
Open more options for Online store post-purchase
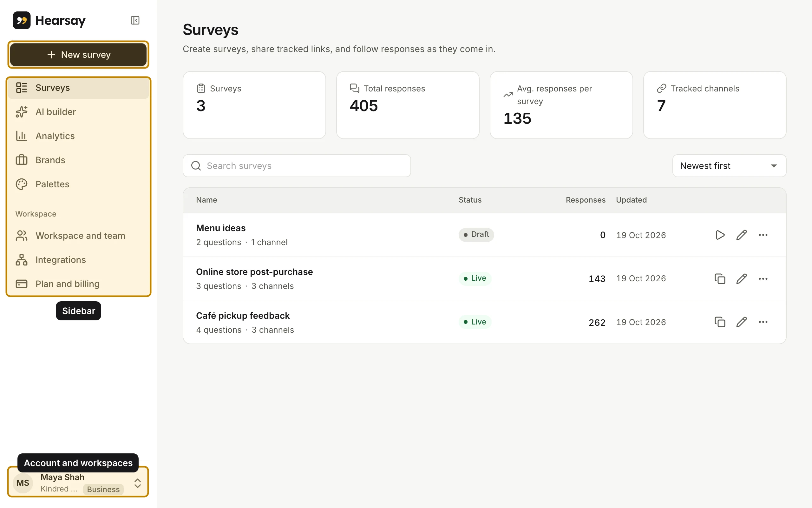(763, 278)
